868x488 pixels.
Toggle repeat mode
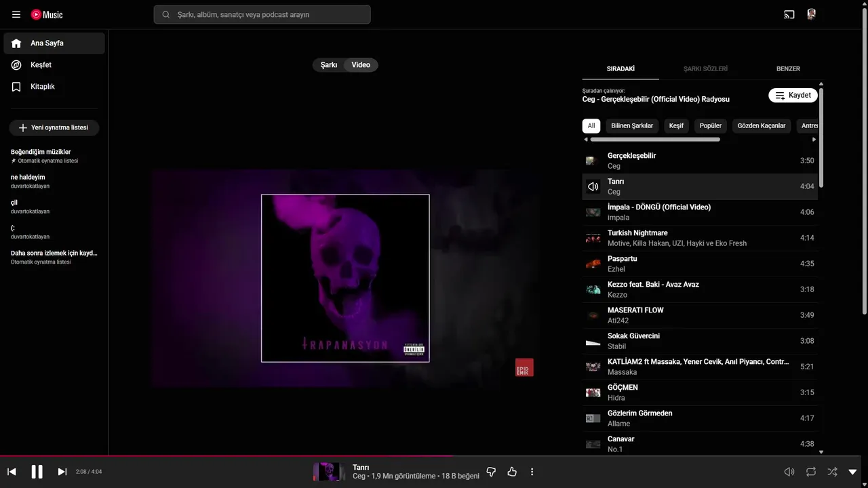811,472
